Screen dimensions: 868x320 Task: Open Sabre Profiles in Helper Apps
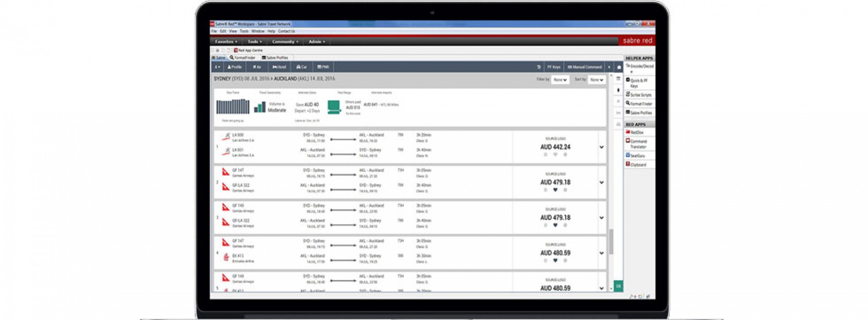point(640,112)
